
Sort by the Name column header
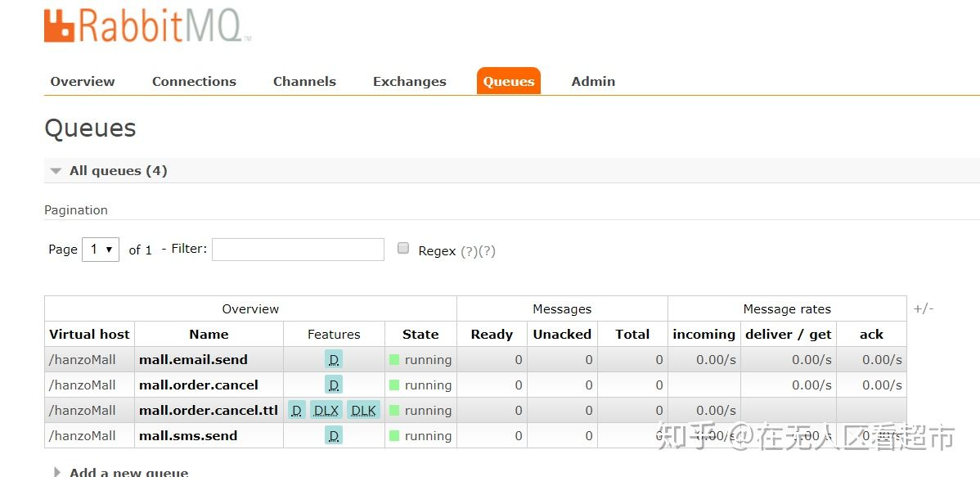(209, 335)
